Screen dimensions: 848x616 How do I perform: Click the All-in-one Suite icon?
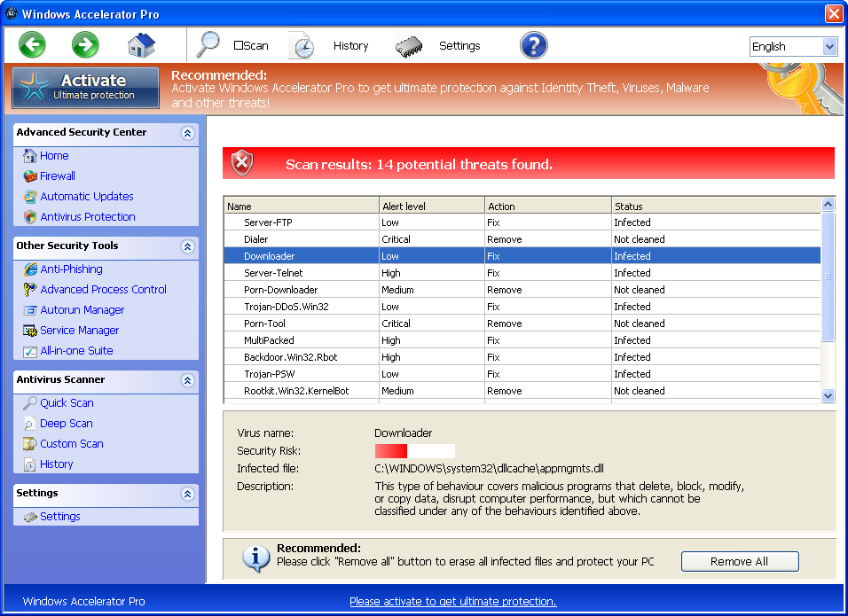click(x=30, y=351)
